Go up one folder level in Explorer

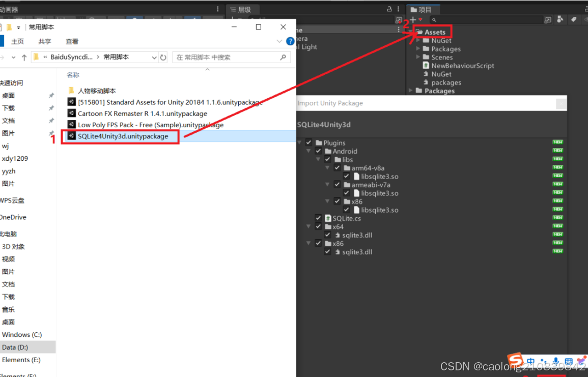click(x=24, y=57)
